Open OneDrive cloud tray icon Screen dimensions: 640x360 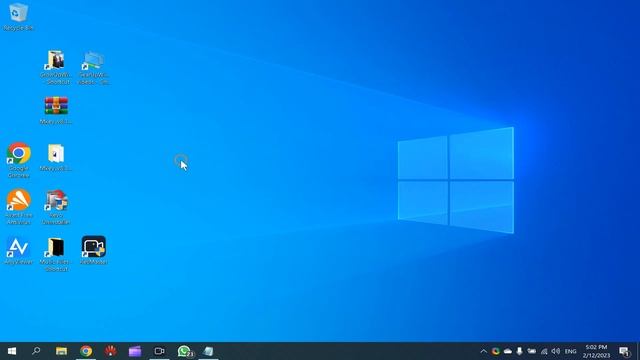pos(507,351)
